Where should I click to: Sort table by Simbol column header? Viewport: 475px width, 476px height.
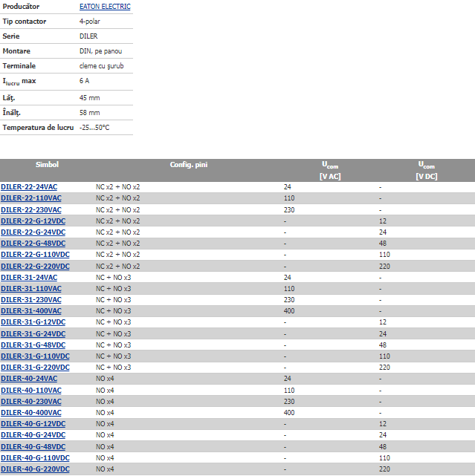pos(47,165)
